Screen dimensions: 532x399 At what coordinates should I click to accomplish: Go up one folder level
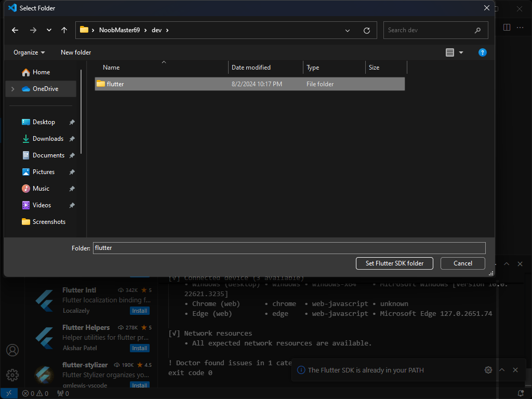coord(64,30)
